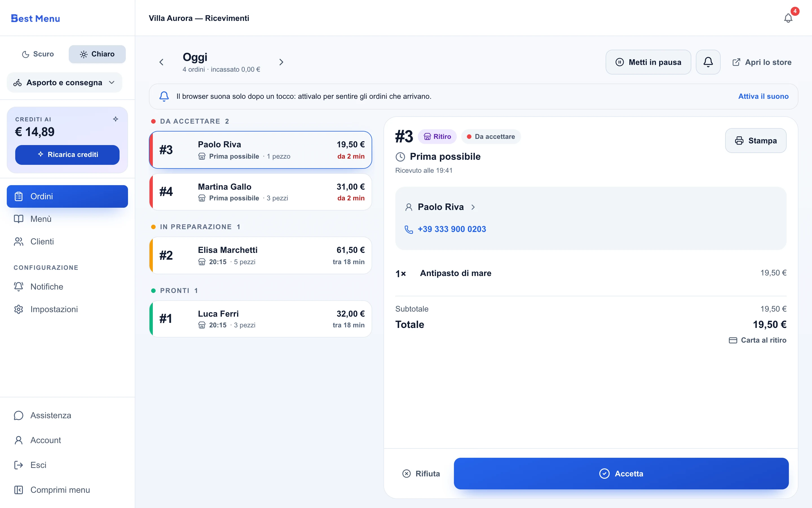Screen dimensions: 812x508
Task: Click Ricarica crediti button
Action: coord(67,155)
